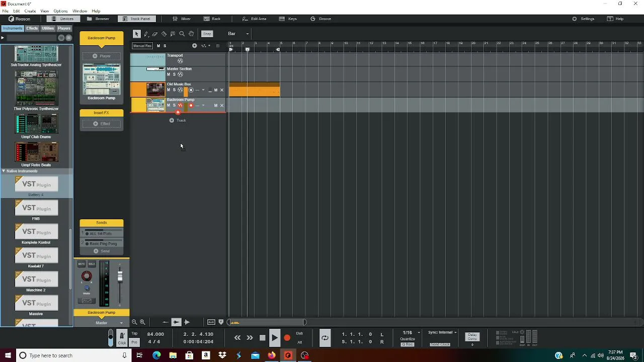Solo the Backroom Pump track

pos(174,105)
